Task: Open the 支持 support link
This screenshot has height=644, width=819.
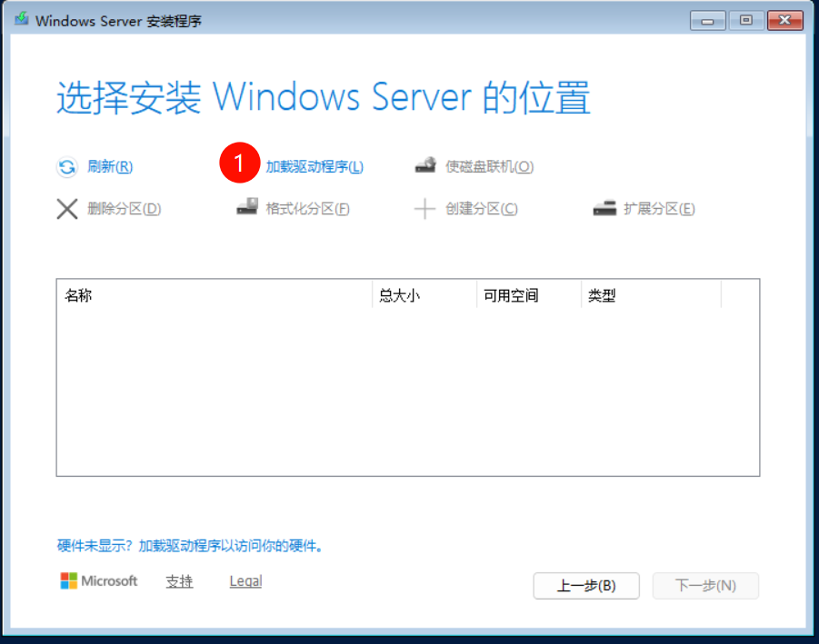Action: 179,581
